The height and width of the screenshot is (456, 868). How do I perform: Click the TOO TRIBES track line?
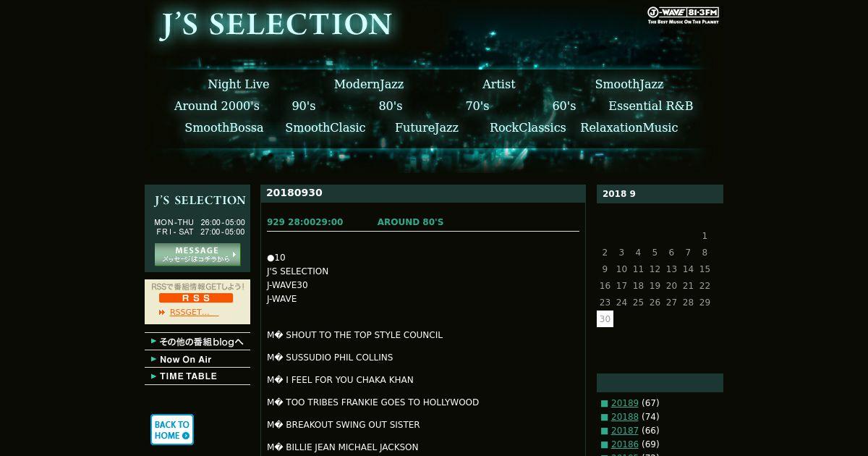coord(373,402)
